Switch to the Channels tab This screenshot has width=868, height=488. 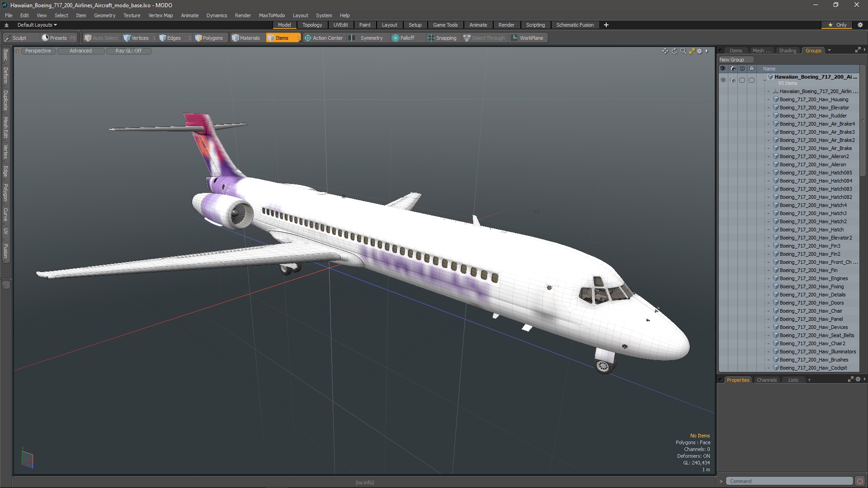767,380
